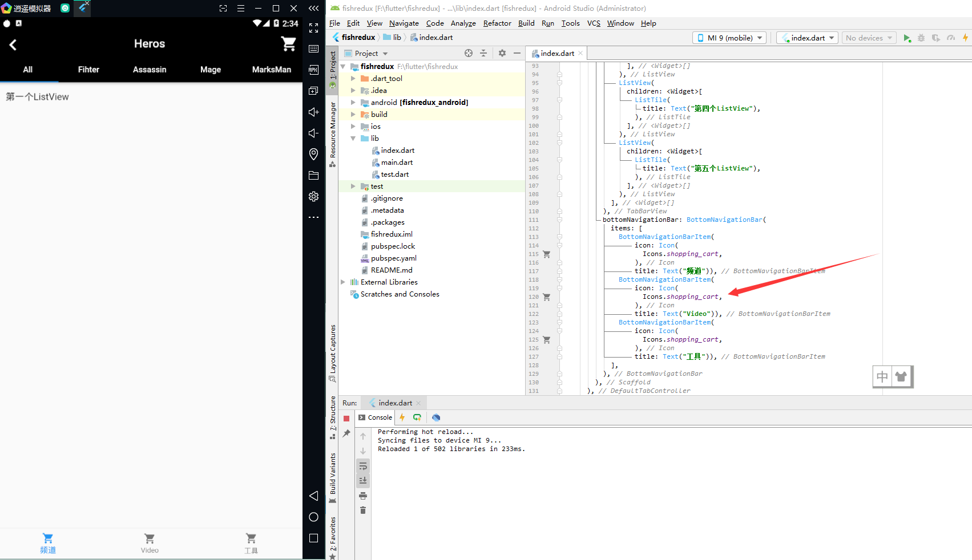Viewport: 972px width, 560px height.
Task: Toggle soft-wrap in Run console
Action: (x=363, y=466)
